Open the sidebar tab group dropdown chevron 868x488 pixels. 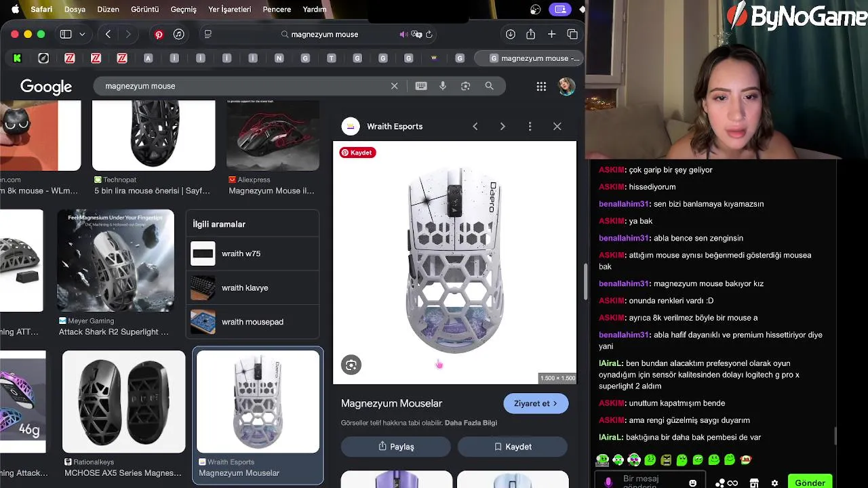(82, 34)
